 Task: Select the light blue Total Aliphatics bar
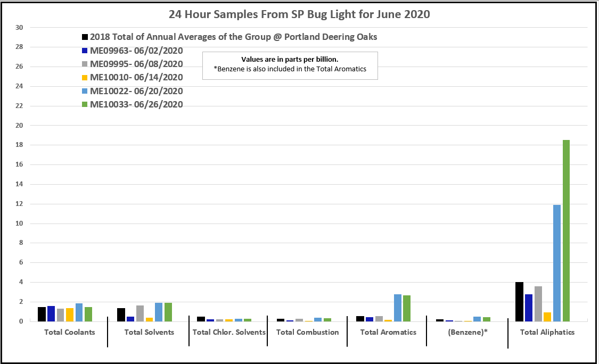coord(556,263)
